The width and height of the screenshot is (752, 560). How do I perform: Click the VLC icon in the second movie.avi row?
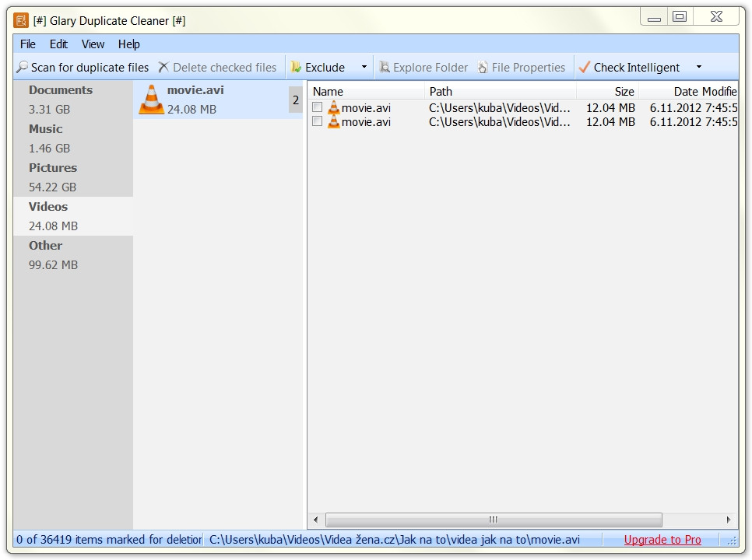coord(333,121)
